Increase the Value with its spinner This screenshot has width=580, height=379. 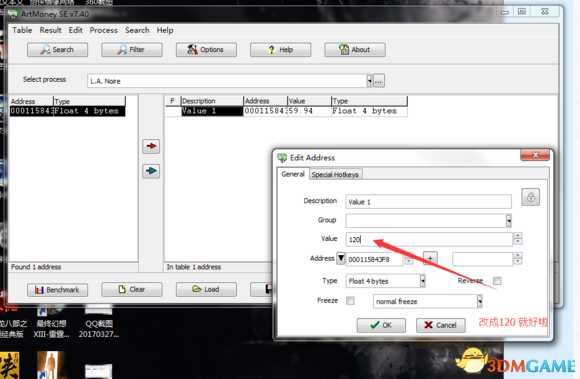pyautogui.click(x=517, y=236)
